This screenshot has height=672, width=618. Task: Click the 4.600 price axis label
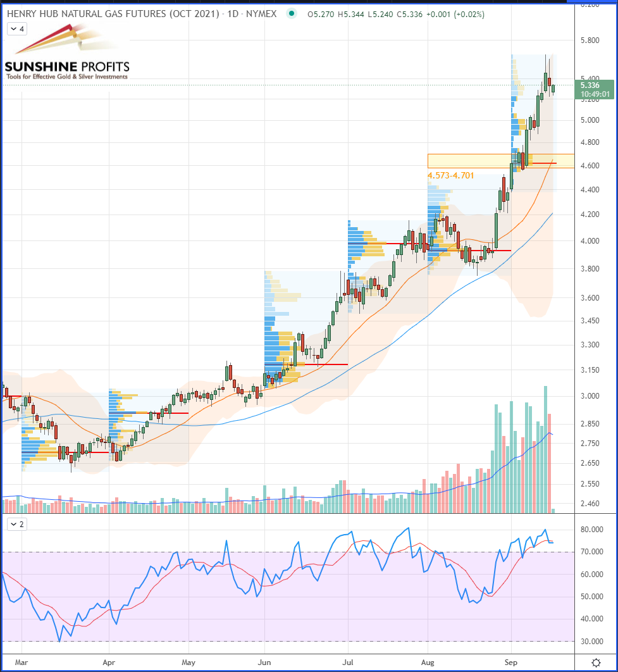point(590,165)
